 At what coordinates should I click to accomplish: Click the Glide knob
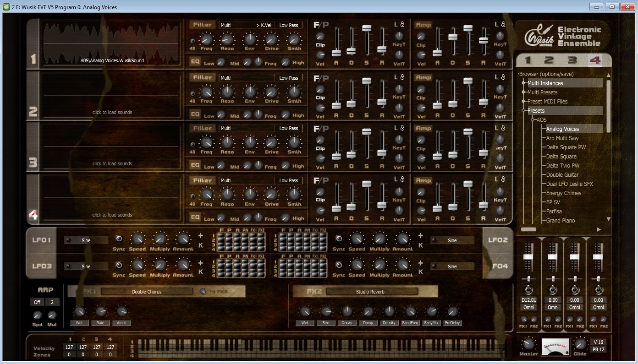(x=580, y=344)
